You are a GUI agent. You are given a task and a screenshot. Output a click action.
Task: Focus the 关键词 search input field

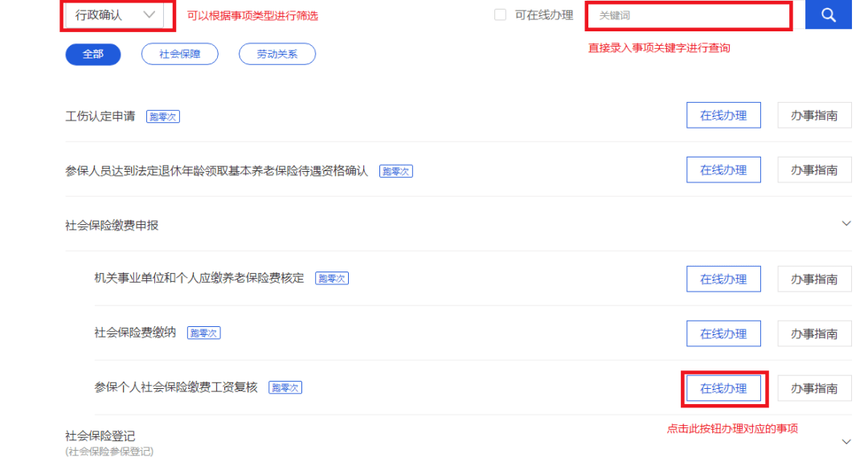689,15
